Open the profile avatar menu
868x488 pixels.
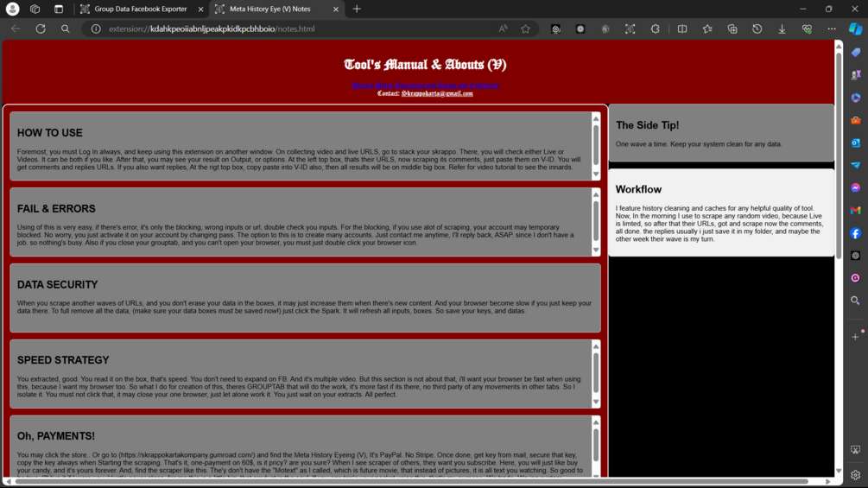click(x=12, y=9)
